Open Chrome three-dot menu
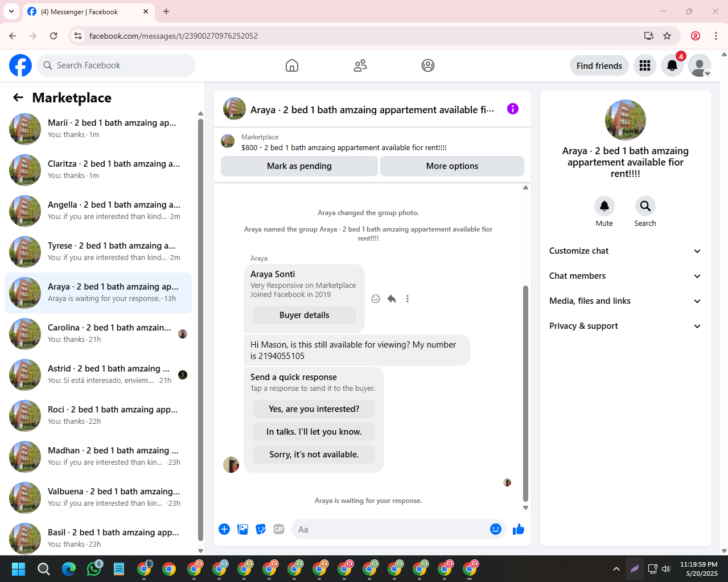 pyautogui.click(x=716, y=36)
